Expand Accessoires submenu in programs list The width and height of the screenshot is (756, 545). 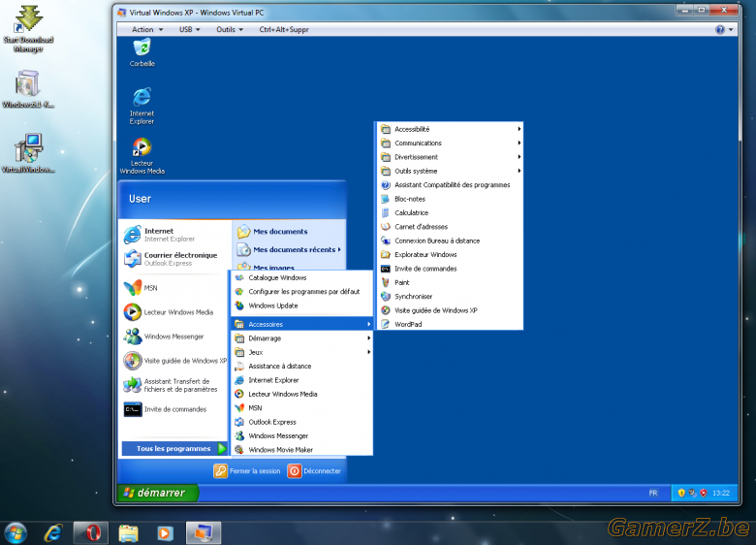pos(301,324)
